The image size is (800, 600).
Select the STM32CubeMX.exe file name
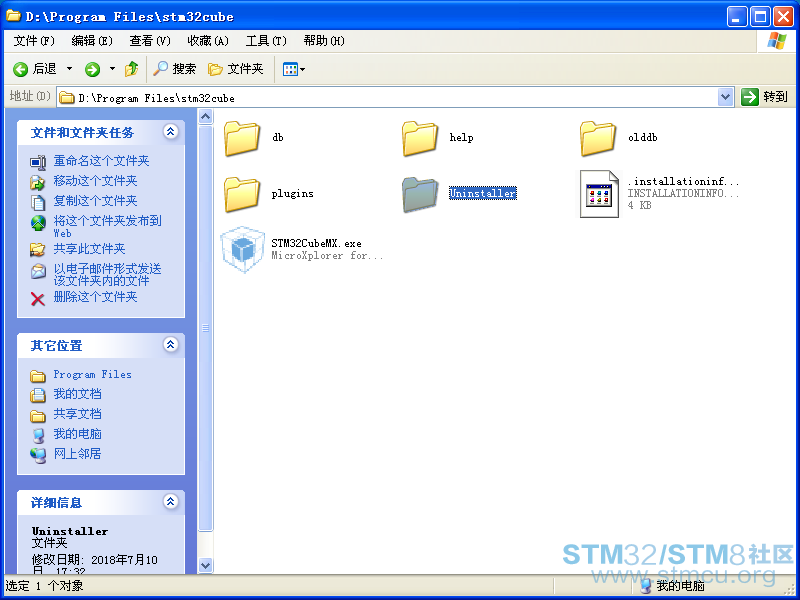[316, 243]
